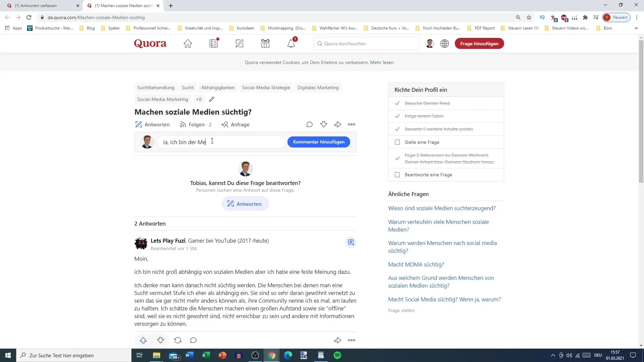644x362 pixels.
Task: Open the Social-Media-Strategie topic tag
Action: pyautogui.click(x=266, y=87)
